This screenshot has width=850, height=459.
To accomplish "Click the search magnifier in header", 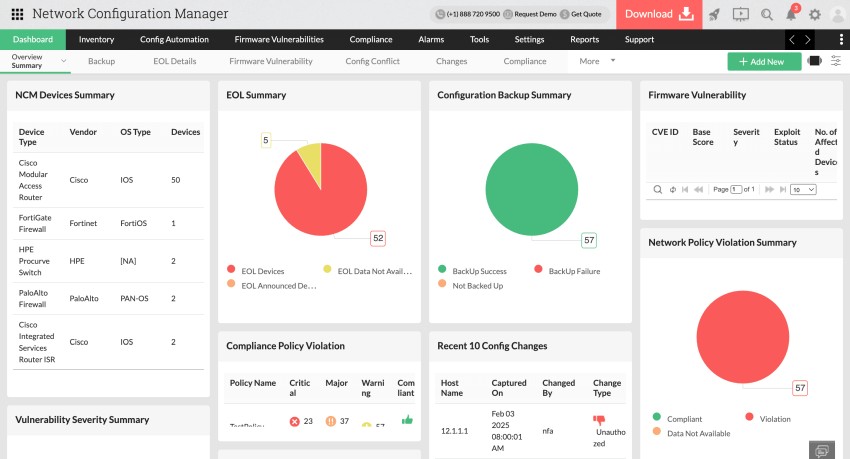I will pyautogui.click(x=767, y=14).
